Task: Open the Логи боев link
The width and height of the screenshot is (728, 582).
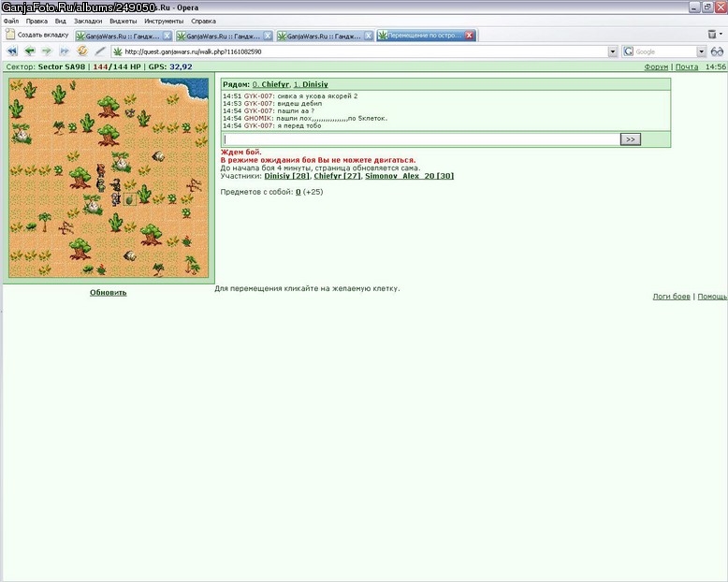Action: point(671,296)
